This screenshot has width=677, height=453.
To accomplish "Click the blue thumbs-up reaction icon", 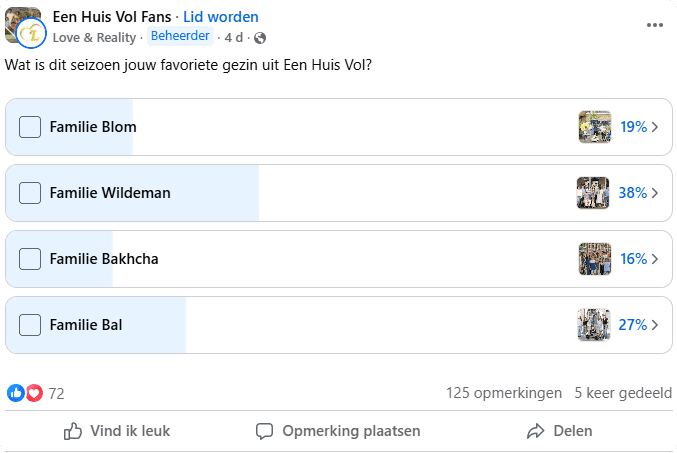I will [x=16, y=393].
